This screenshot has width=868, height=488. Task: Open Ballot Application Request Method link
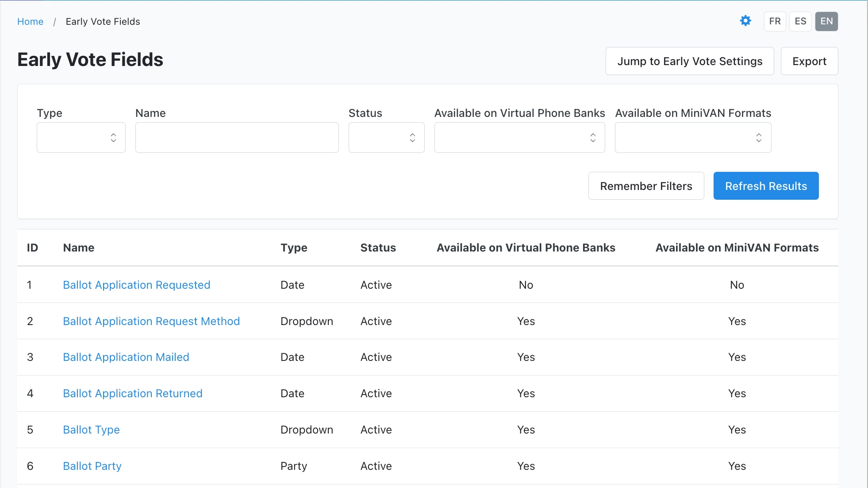(151, 321)
